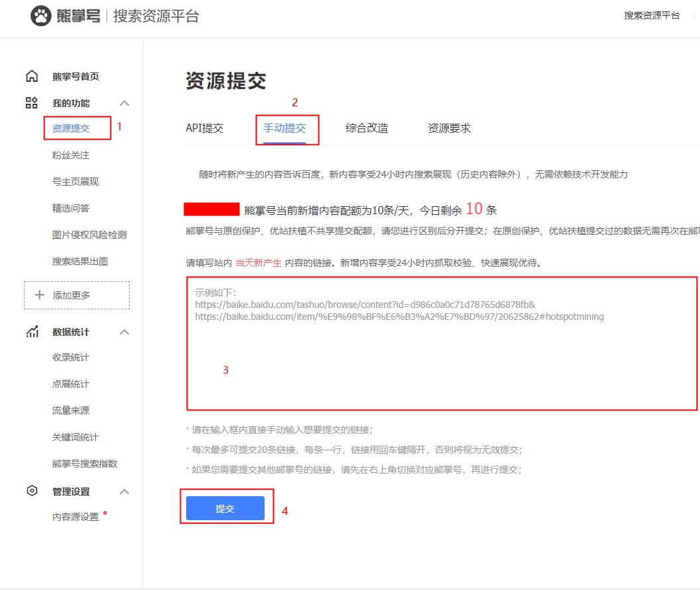
Task: Click the red 当天新产生 text
Action: (259, 263)
